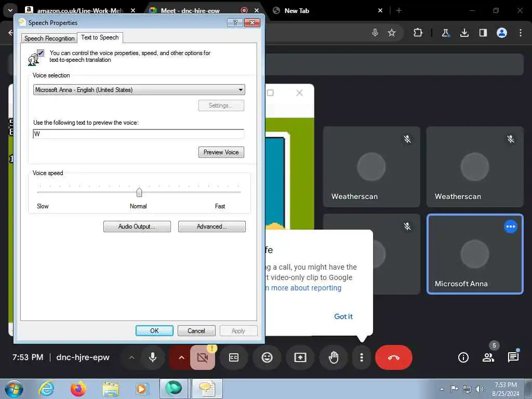
Task: Confirm Speech Properties with OK
Action: (154, 330)
